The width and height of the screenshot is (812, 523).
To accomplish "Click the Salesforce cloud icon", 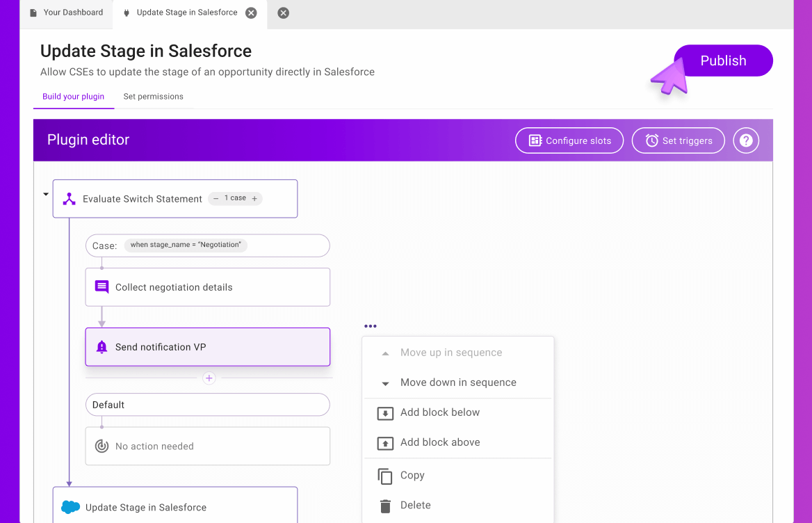I will pos(70,507).
